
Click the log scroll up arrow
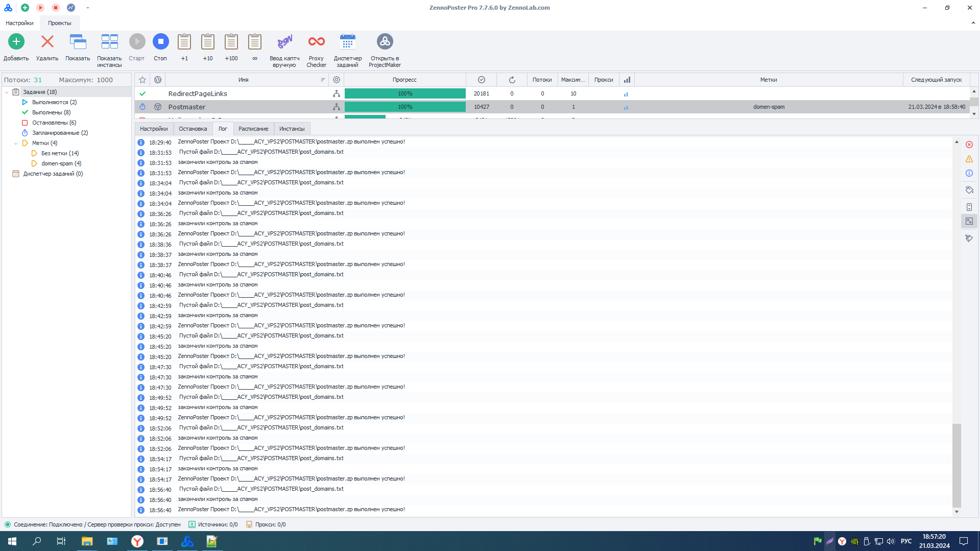(x=957, y=142)
